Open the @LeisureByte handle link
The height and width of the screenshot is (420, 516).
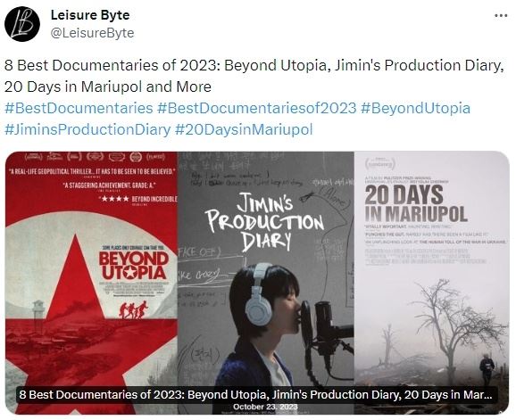pyautogui.click(x=92, y=33)
